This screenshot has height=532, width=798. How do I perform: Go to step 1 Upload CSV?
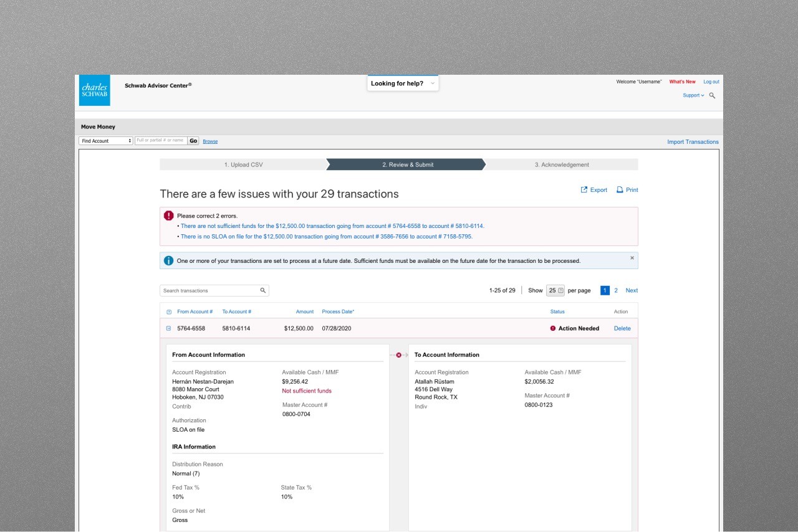(x=243, y=164)
